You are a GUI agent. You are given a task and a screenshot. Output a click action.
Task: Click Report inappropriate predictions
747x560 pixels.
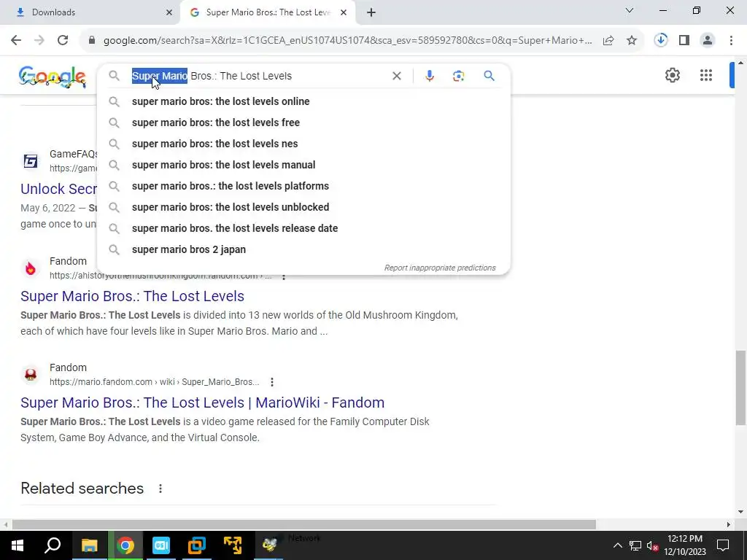coord(440,268)
